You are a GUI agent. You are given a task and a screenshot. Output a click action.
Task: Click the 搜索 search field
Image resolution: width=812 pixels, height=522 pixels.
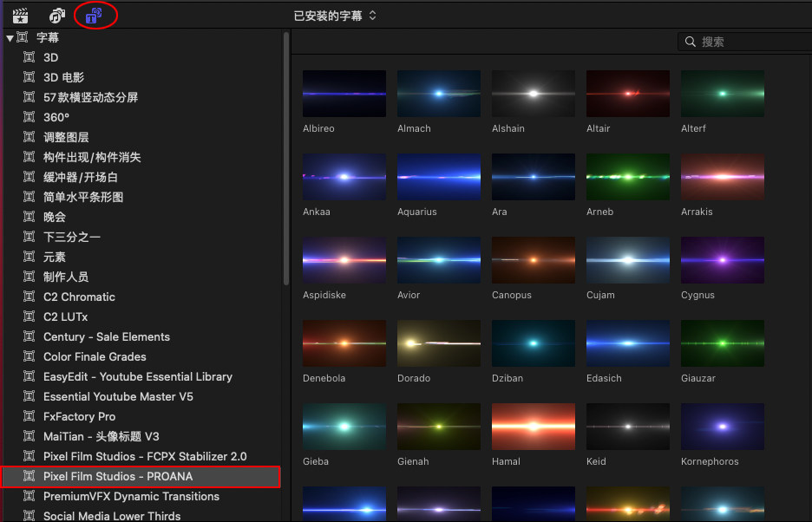point(744,42)
